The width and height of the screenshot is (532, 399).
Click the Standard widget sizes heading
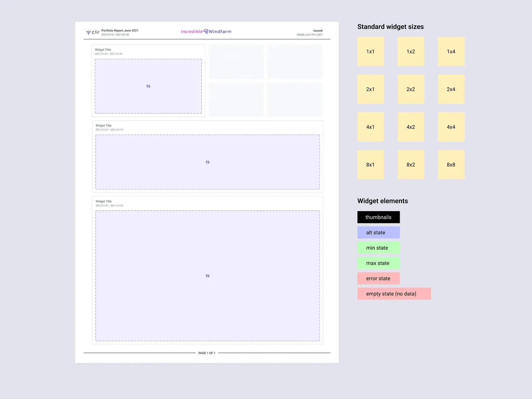tap(390, 27)
